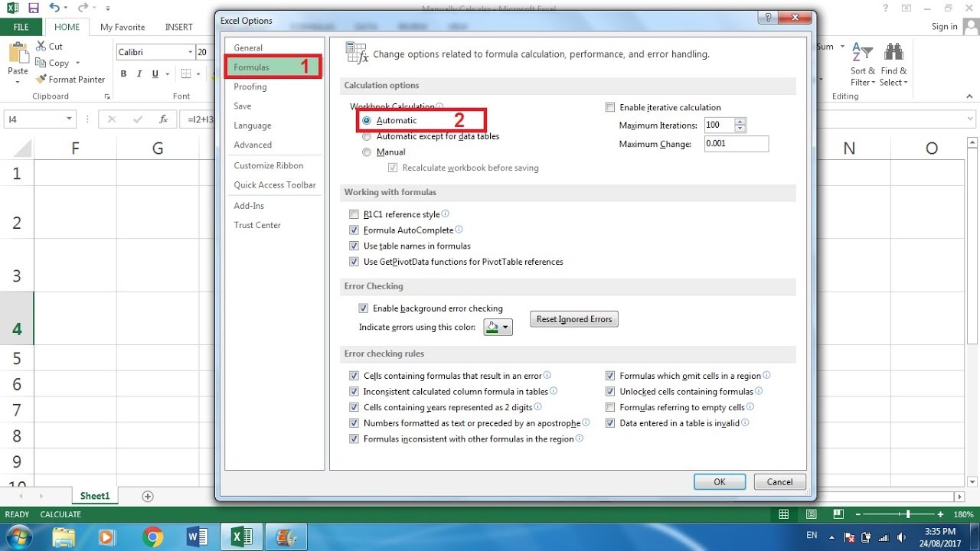Open the FILE tab
The image size is (980, 551).
(21, 27)
